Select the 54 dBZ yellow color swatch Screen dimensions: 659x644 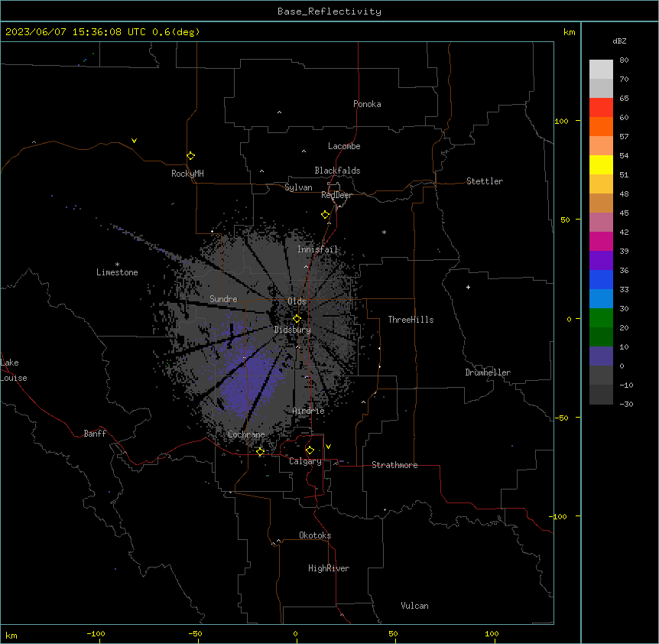(601, 164)
